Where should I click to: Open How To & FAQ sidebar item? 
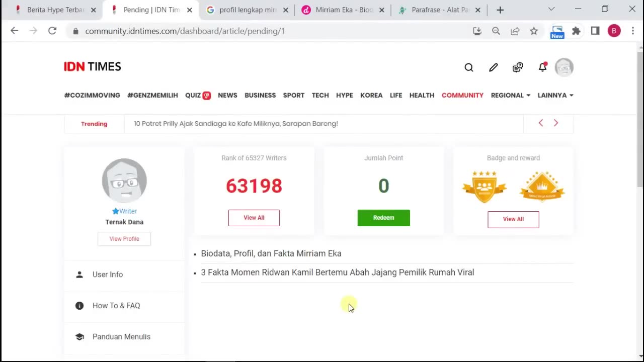pos(124,306)
